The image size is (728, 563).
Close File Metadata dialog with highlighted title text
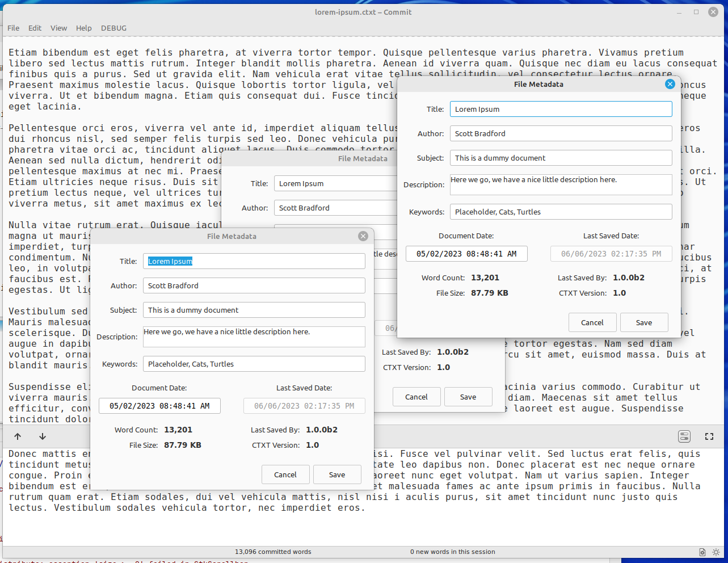click(363, 236)
